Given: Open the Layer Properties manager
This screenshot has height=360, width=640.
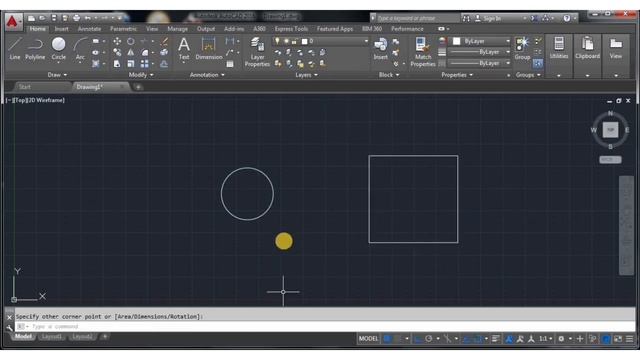Looking at the screenshot, I should [257, 52].
